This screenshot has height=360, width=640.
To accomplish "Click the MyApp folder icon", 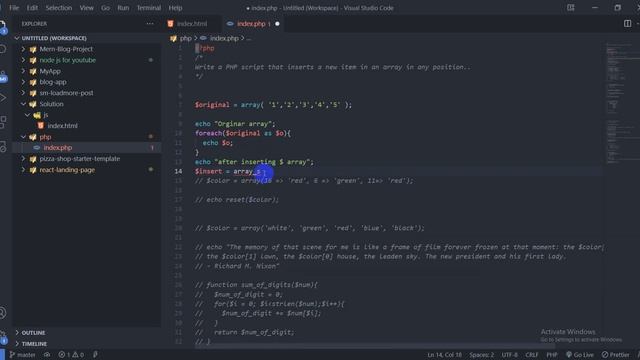I will (33, 71).
